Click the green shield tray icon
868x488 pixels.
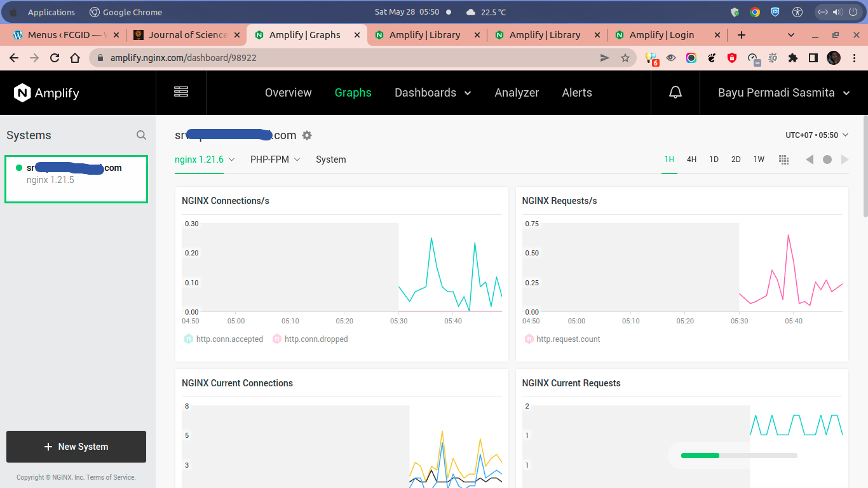(735, 12)
